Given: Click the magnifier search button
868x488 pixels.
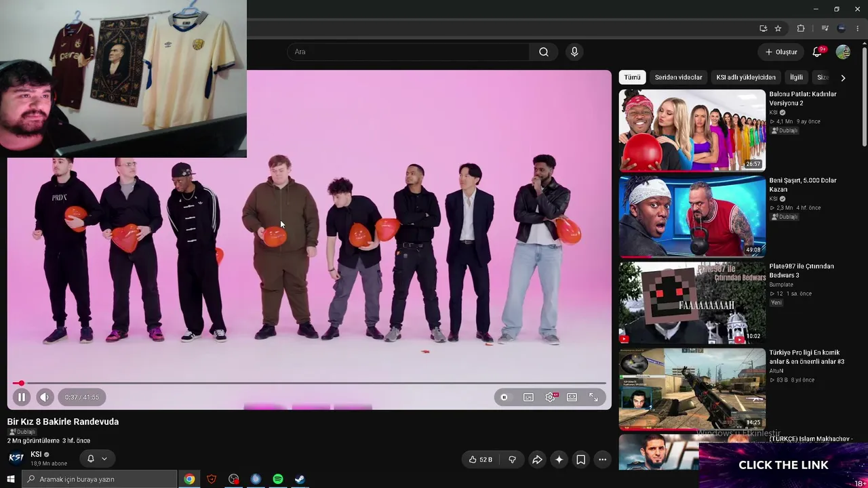Looking at the screenshot, I should pos(544,52).
